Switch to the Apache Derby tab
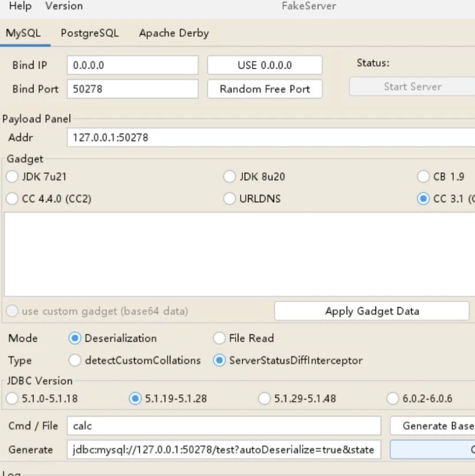This screenshot has width=475, height=476. (x=174, y=33)
